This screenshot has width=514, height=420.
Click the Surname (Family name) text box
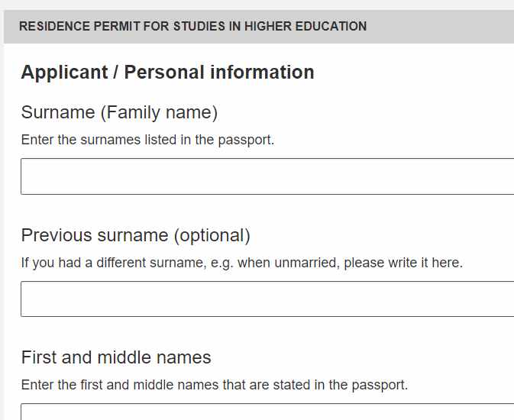click(x=267, y=176)
